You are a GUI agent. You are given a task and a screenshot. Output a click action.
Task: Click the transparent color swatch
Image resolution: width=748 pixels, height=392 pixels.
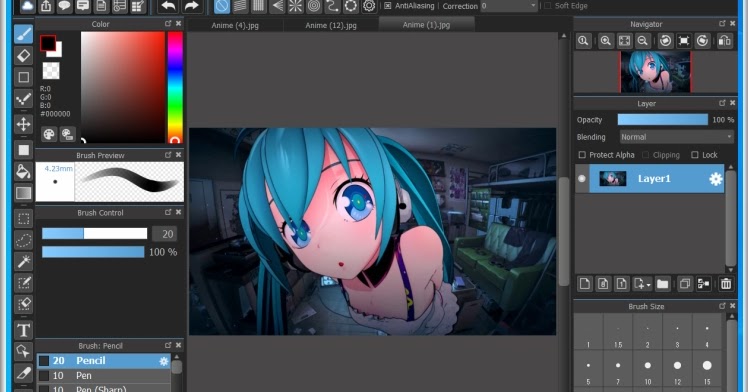[51, 71]
